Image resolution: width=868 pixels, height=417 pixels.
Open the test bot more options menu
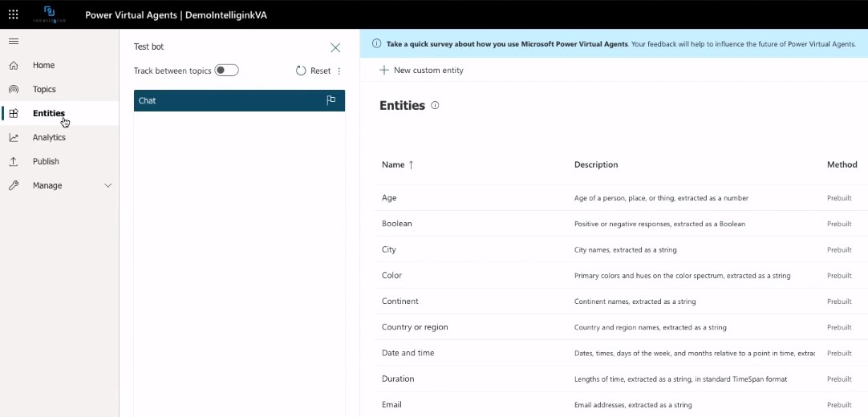click(339, 71)
